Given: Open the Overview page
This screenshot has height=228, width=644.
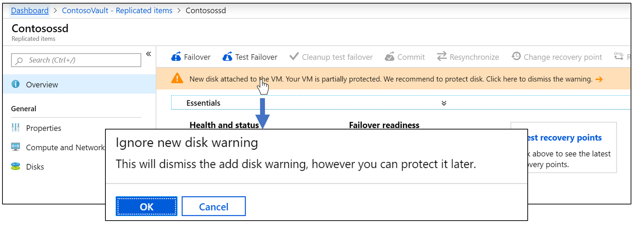Looking at the screenshot, I should pos(42,84).
